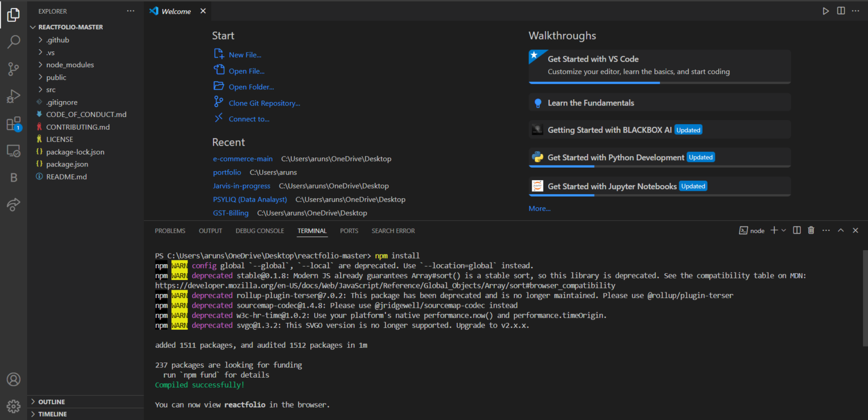This screenshot has width=868, height=420.
Task: Switch to the PORTS tab
Action: tap(349, 230)
